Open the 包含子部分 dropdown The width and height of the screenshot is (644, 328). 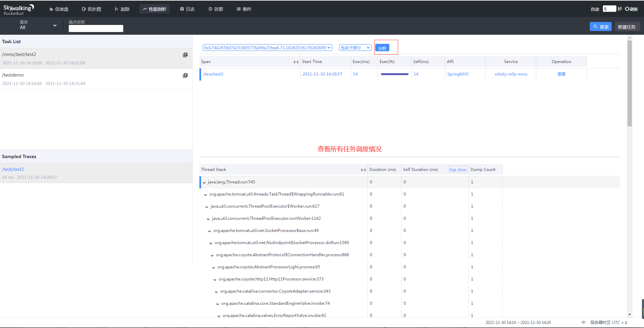(x=355, y=48)
